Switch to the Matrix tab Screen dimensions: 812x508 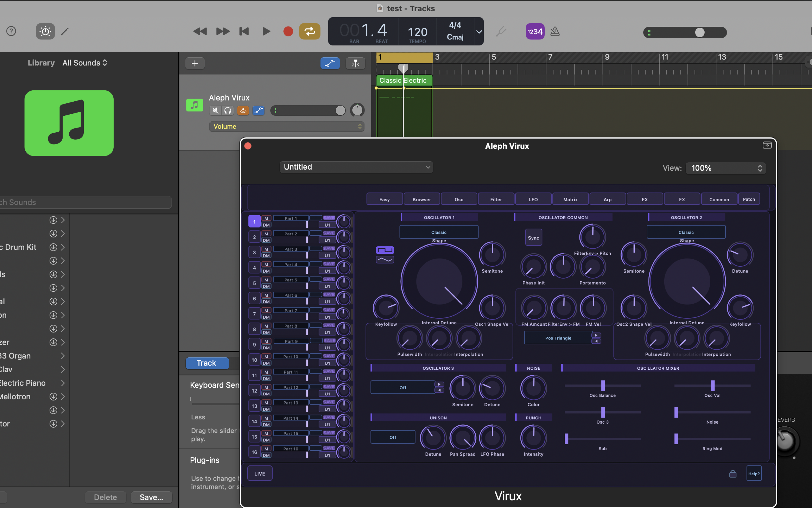[570, 199]
